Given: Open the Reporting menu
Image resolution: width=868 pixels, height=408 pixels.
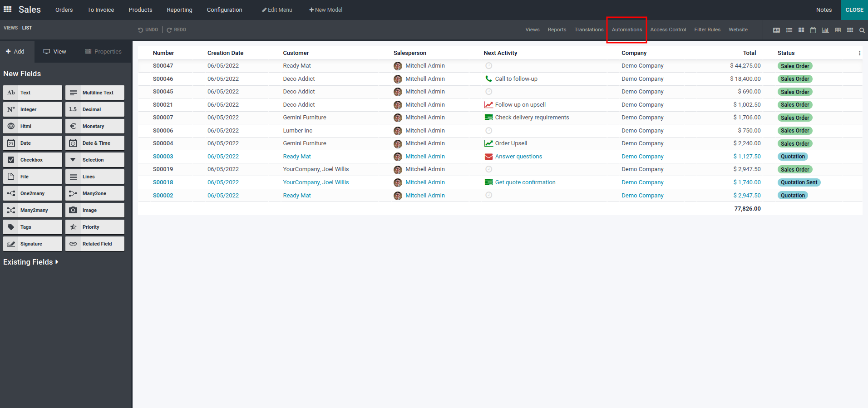Looking at the screenshot, I should pyautogui.click(x=179, y=10).
